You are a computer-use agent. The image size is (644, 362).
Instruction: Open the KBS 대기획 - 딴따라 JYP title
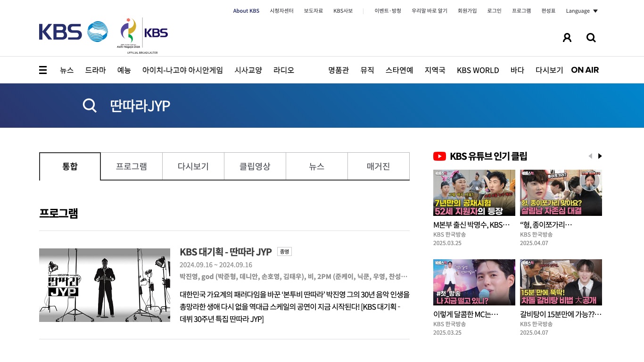(226, 252)
